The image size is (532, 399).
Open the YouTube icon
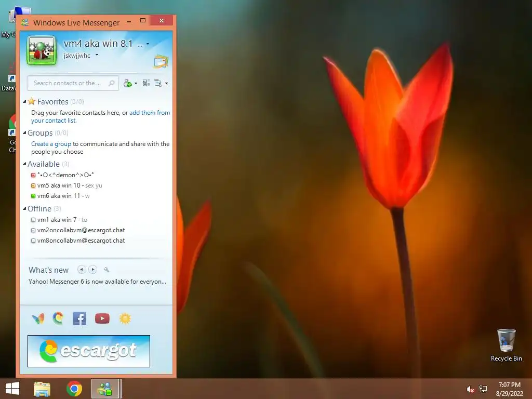click(x=102, y=318)
